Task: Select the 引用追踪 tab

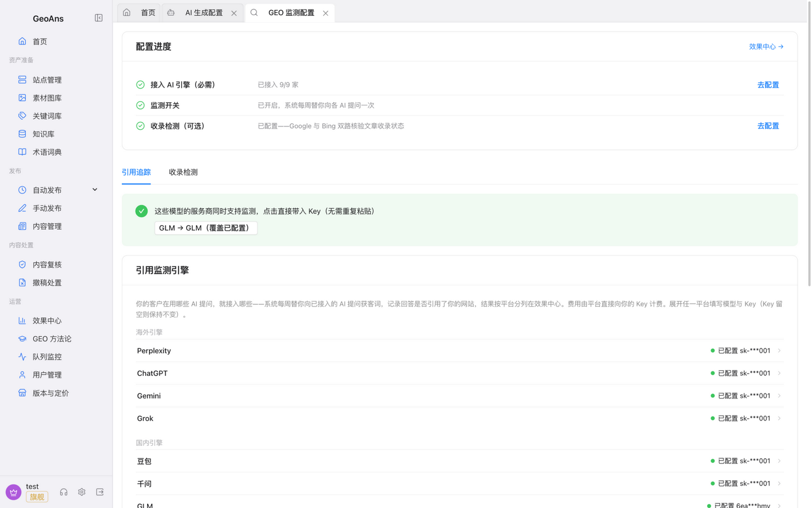Action: 136,172
